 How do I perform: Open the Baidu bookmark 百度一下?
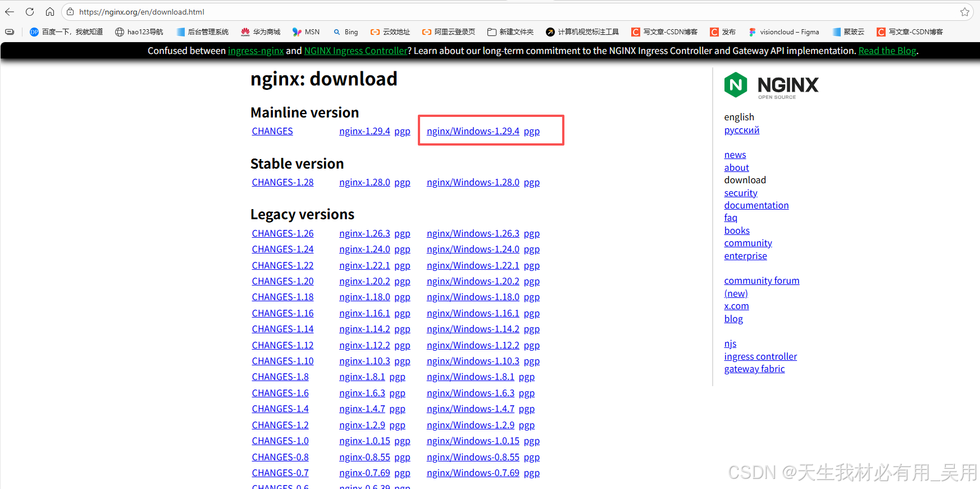click(x=66, y=32)
